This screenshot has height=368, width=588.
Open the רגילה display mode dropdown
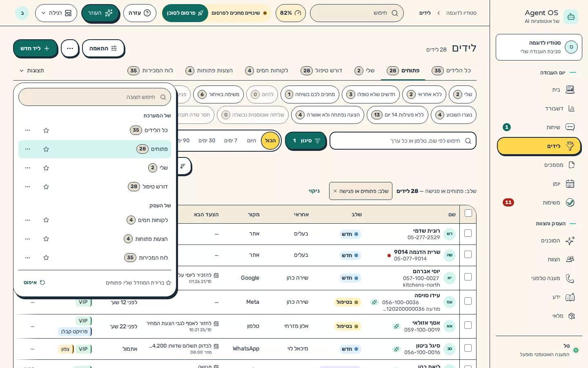(56, 13)
